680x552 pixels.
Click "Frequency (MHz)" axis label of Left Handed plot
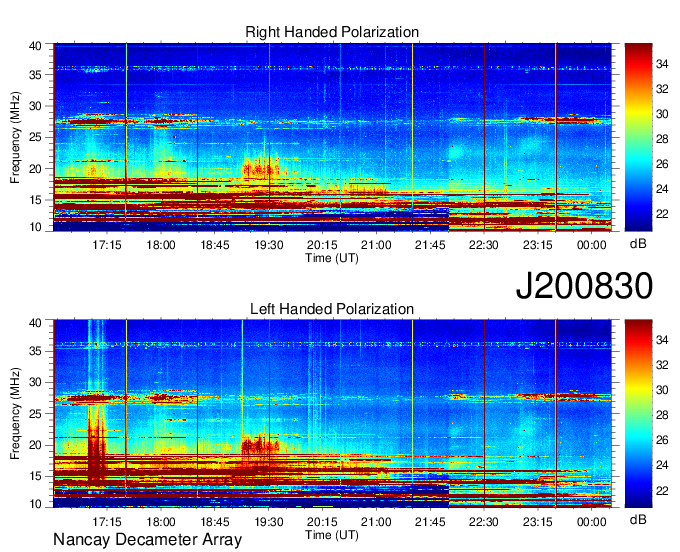[15, 414]
